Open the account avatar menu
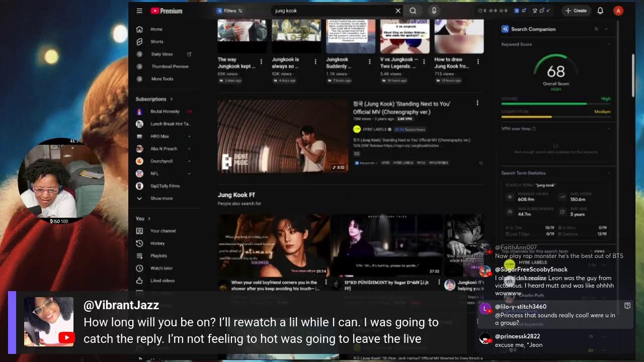 click(x=618, y=11)
